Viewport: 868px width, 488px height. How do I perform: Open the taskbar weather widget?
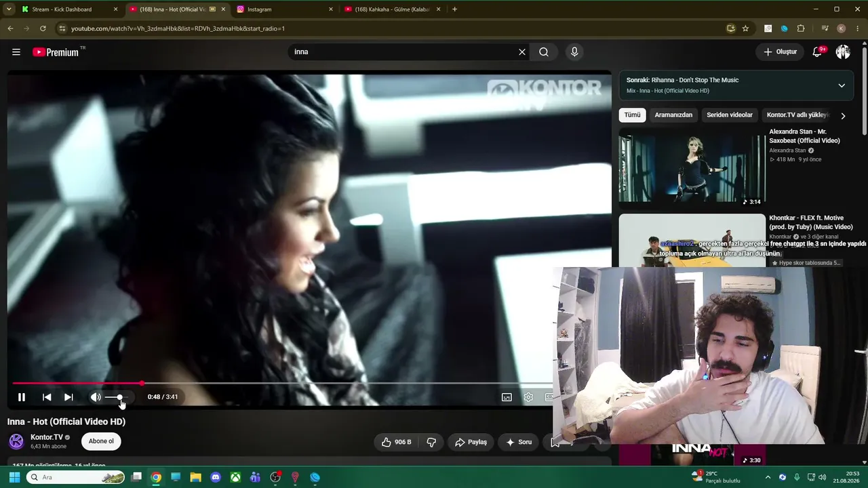715,477
